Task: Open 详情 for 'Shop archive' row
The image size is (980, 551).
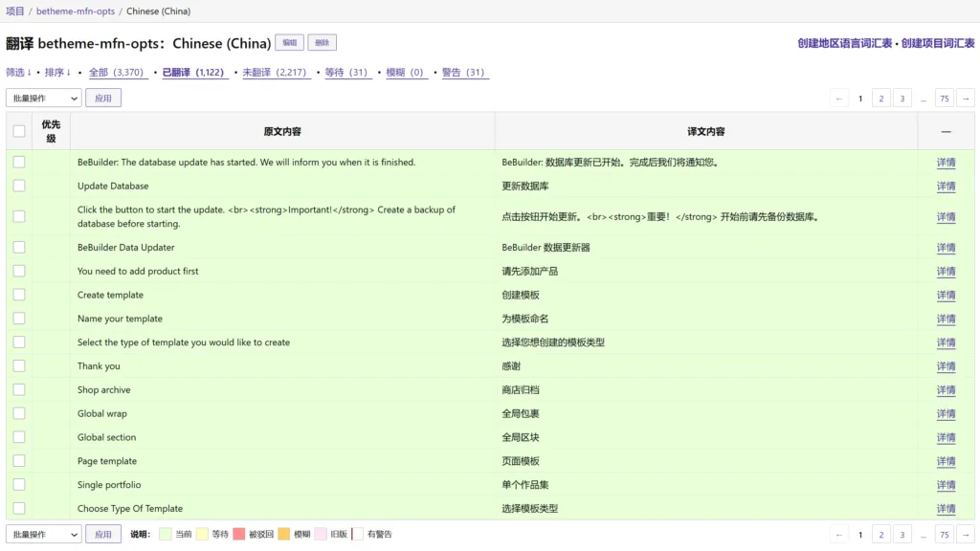Action: [x=946, y=390]
